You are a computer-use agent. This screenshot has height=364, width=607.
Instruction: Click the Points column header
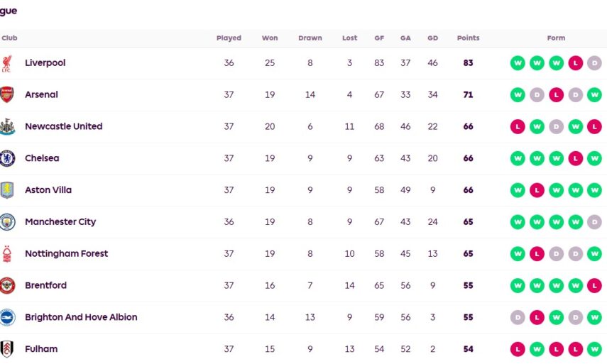coord(468,38)
